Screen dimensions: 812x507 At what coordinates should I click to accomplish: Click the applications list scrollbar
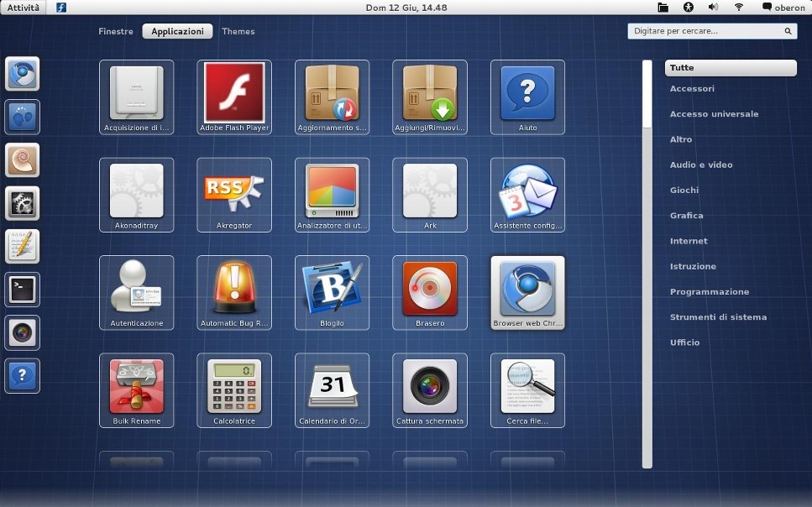(647, 264)
